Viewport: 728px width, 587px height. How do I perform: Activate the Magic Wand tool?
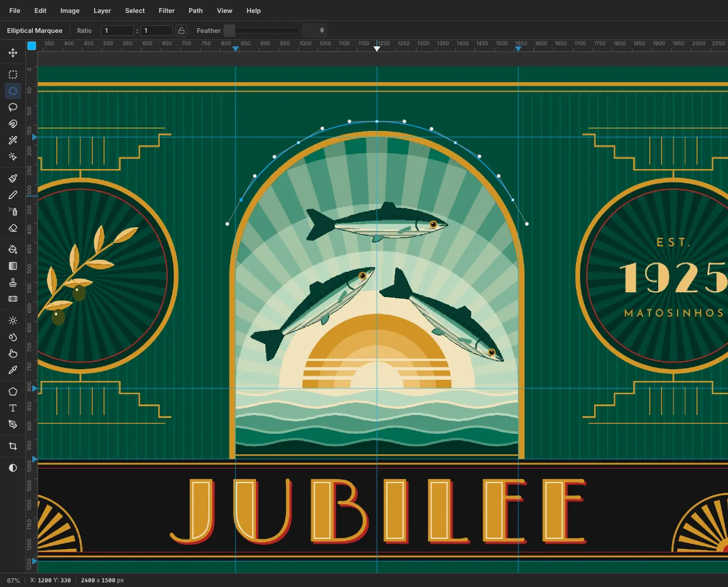(x=13, y=140)
